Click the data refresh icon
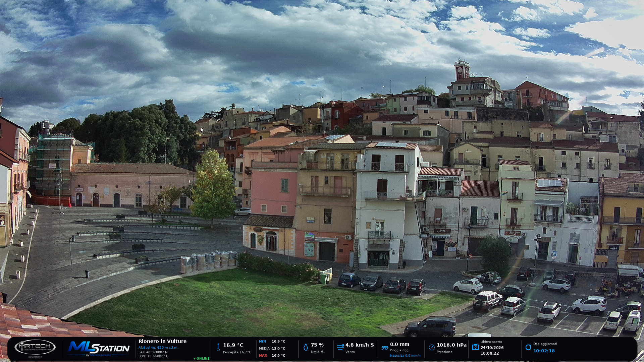 [x=528, y=347]
